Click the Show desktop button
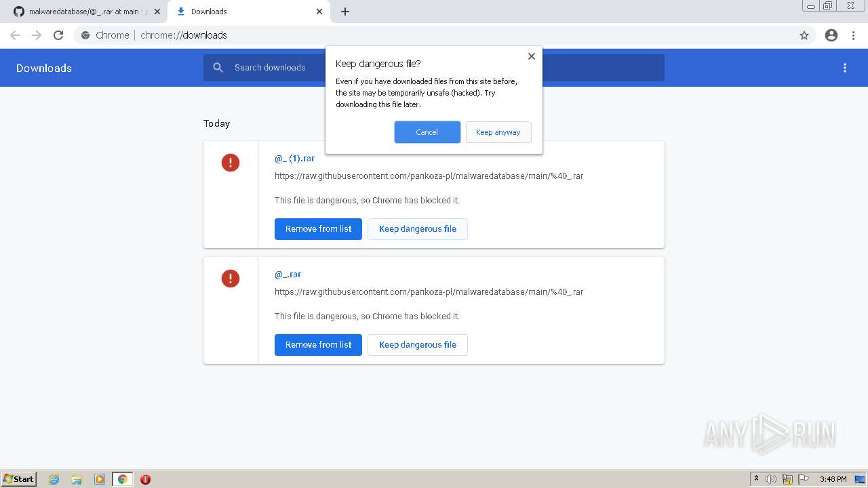868x488 pixels. click(x=861, y=479)
